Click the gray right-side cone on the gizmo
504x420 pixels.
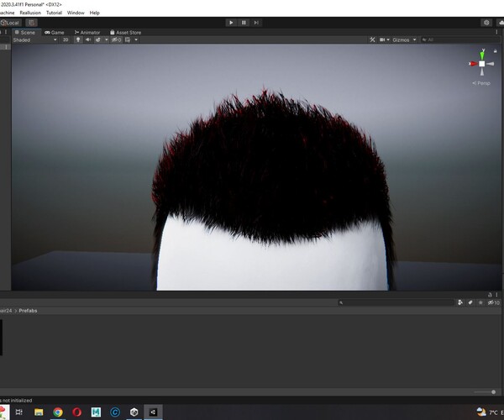pyautogui.click(x=491, y=64)
